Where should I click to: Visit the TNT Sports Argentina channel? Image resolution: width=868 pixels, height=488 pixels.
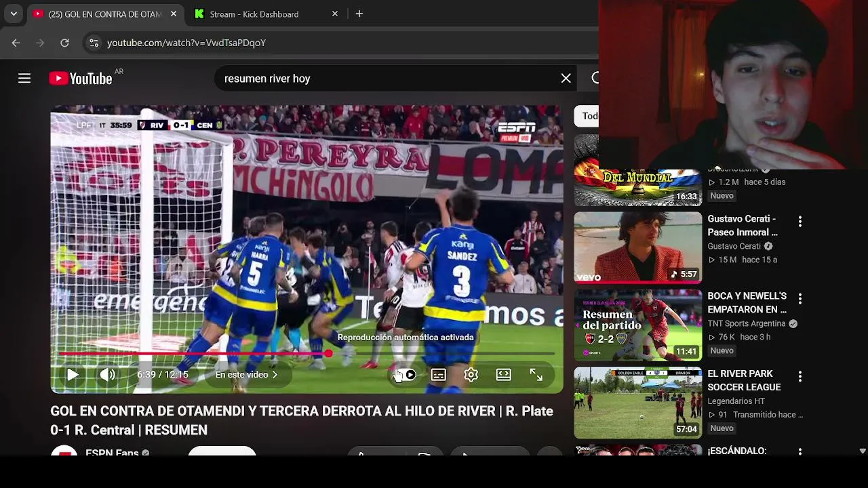[x=747, y=323]
